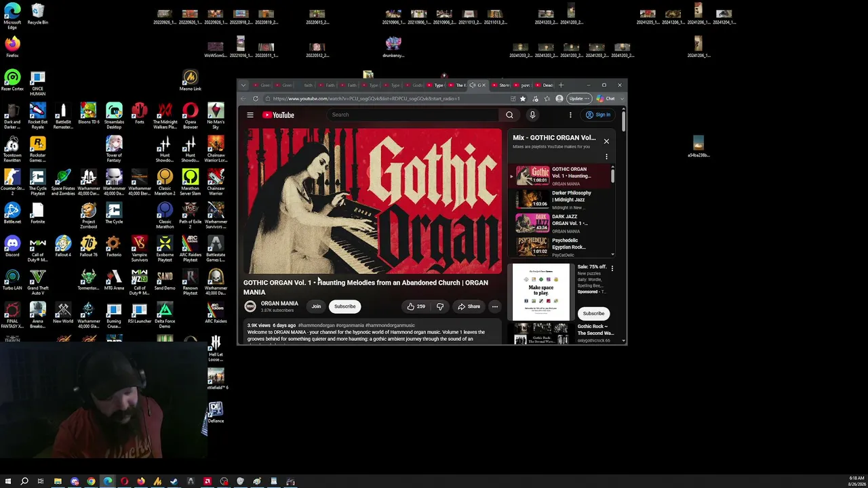Play Psychedelic Egyptian Rock from the mix
The width and height of the screenshot is (868, 488).
pyautogui.click(x=564, y=247)
